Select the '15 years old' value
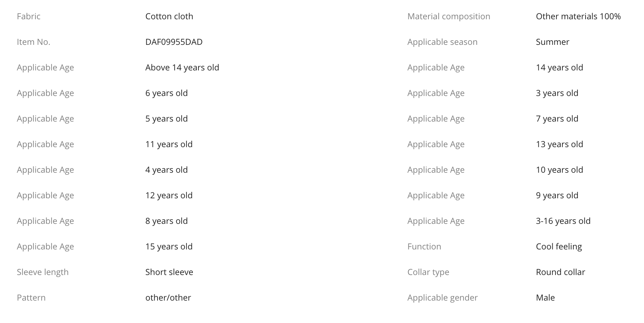This screenshot has width=644, height=323. [x=169, y=247]
